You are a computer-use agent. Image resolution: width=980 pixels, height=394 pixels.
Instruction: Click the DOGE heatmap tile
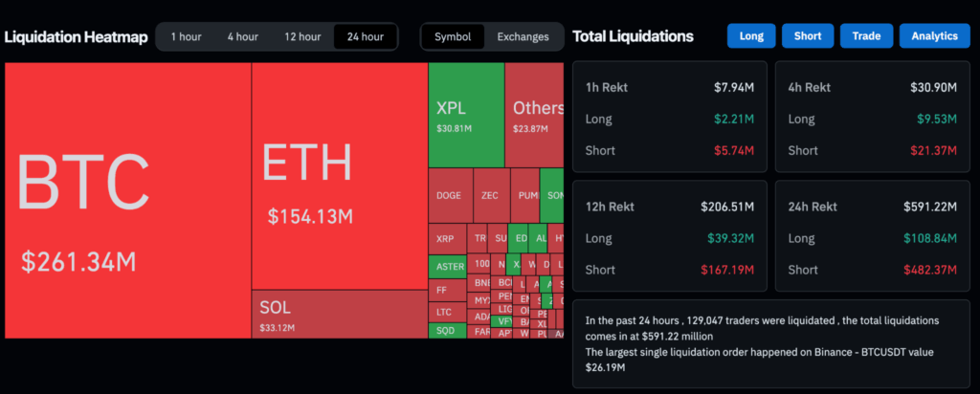tap(449, 195)
